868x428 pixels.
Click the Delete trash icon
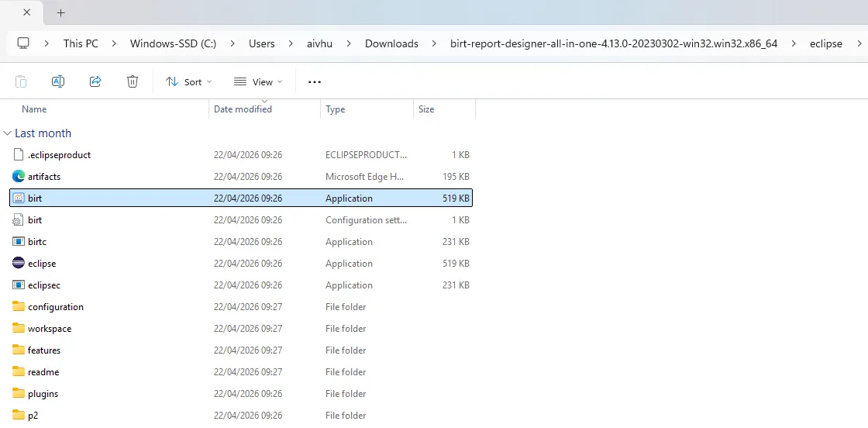coord(133,81)
